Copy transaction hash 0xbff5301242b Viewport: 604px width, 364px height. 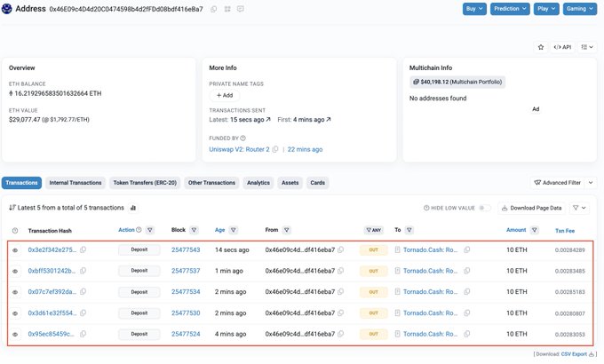coord(83,271)
